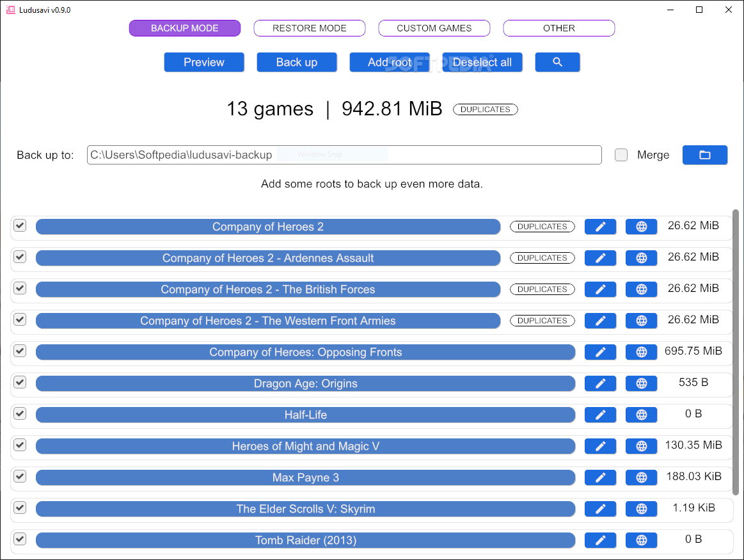This screenshot has width=744, height=560.
Task: Click DUPLICATES badge beside total size
Action: pos(486,109)
